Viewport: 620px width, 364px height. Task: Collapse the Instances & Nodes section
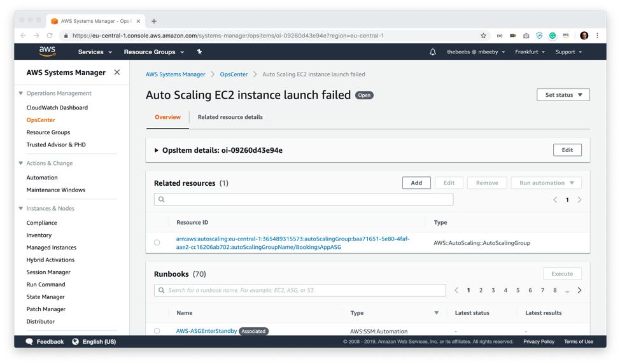click(x=20, y=208)
